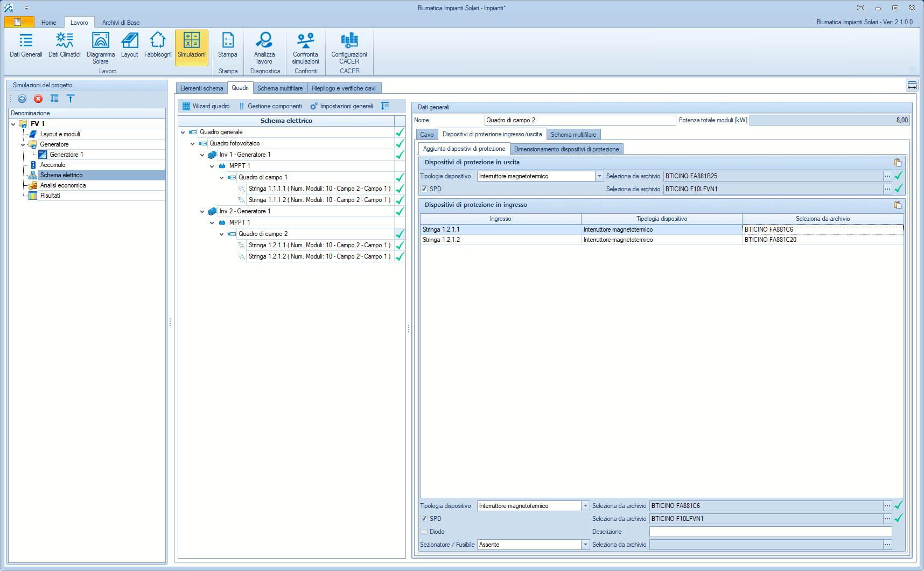Screen dimensions: 924x571
Task: Open the Dimensionamento dispositivi di protezione tab
Action: click(566, 149)
